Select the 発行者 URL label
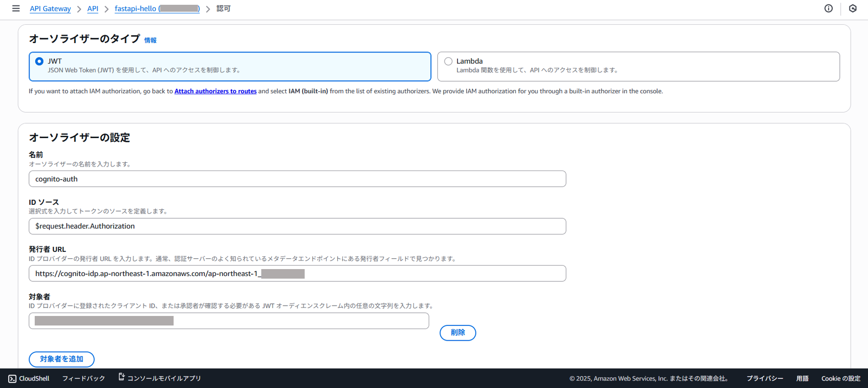 pyautogui.click(x=47, y=249)
